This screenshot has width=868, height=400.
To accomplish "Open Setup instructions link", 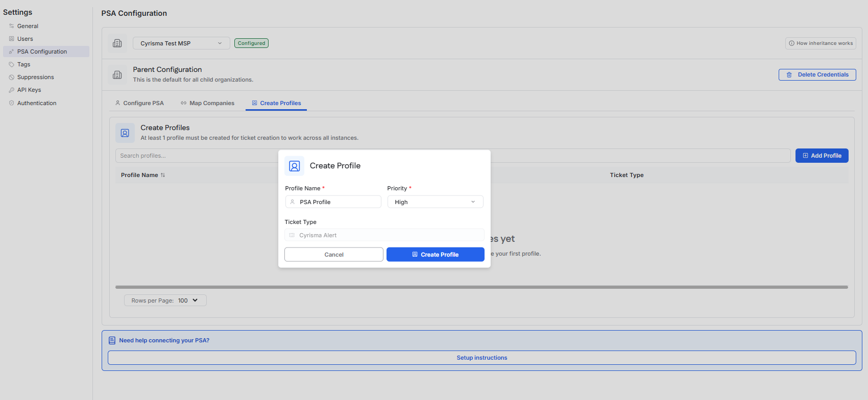I will point(482,358).
